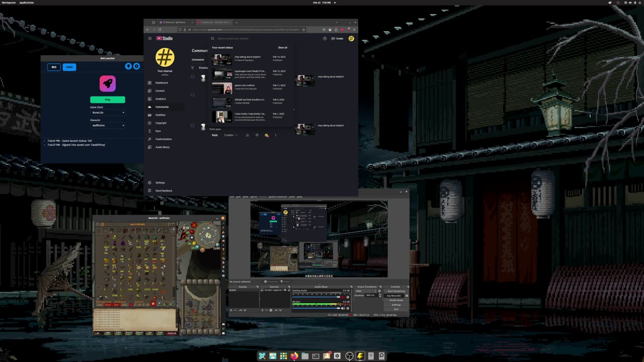Click the blue round icon beside the Bolt settings gear

(x=128, y=66)
